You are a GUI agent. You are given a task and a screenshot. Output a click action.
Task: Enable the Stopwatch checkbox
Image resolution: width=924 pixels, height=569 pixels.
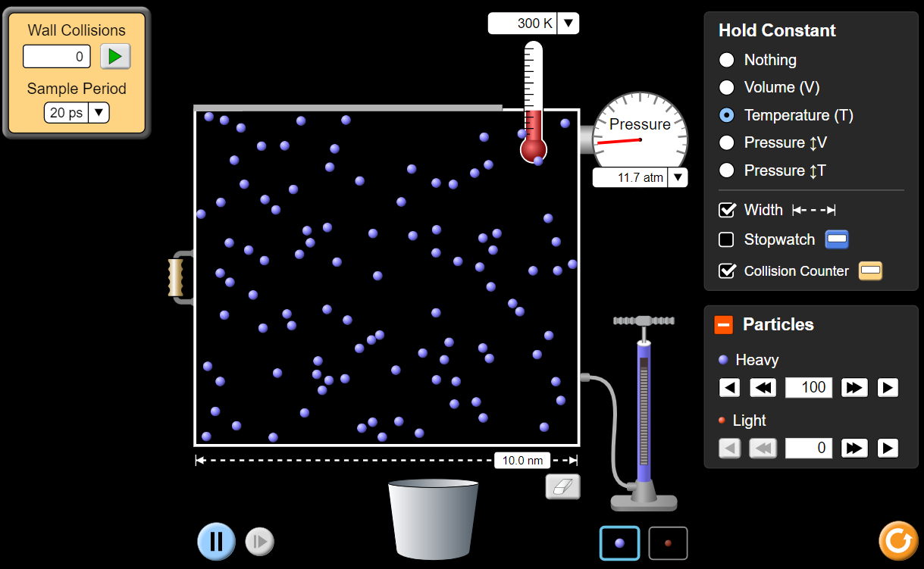coord(726,239)
